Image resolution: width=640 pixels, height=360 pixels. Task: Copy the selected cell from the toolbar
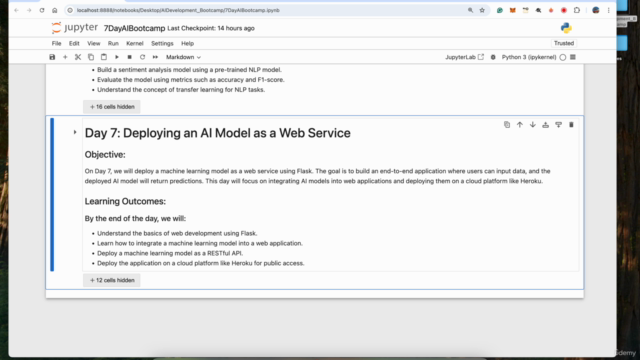point(91,57)
